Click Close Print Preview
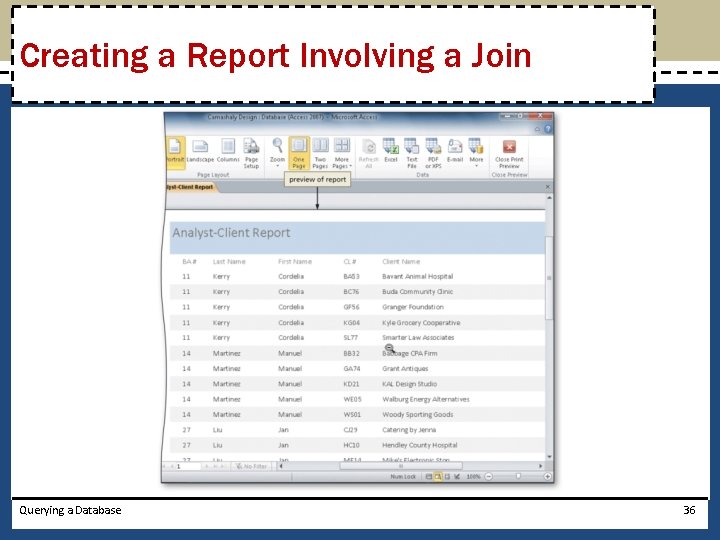The image size is (720, 540). pyautogui.click(x=509, y=153)
